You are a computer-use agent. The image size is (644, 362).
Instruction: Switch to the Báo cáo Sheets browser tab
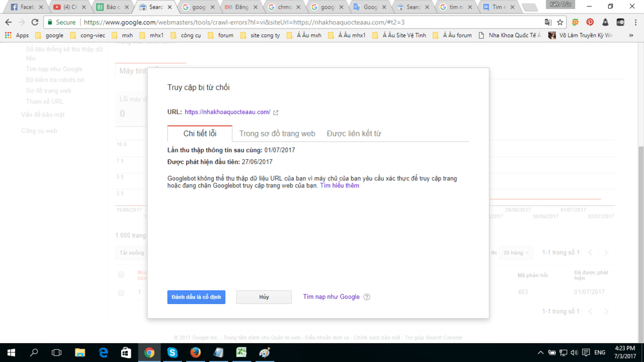(x=112, y=7)
